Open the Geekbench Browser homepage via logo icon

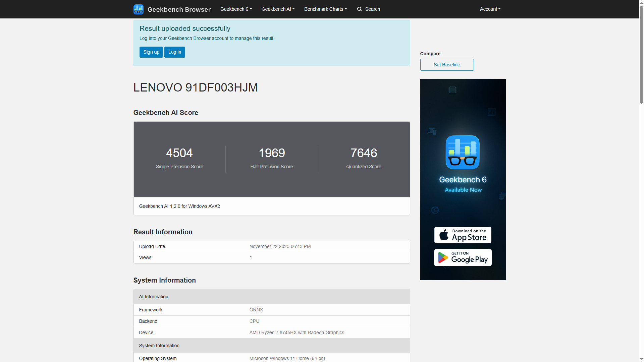138,9
